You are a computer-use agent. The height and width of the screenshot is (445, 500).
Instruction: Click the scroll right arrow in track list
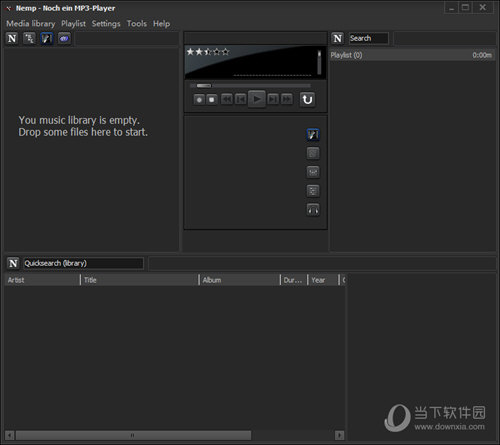click(340, 435)
